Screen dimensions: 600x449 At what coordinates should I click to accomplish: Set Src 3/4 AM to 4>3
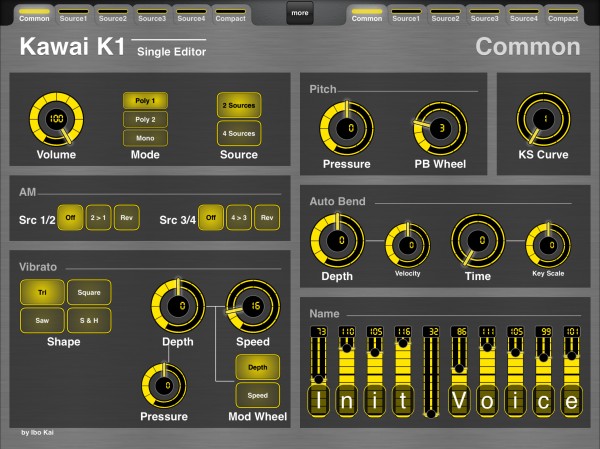click(239, 217)
